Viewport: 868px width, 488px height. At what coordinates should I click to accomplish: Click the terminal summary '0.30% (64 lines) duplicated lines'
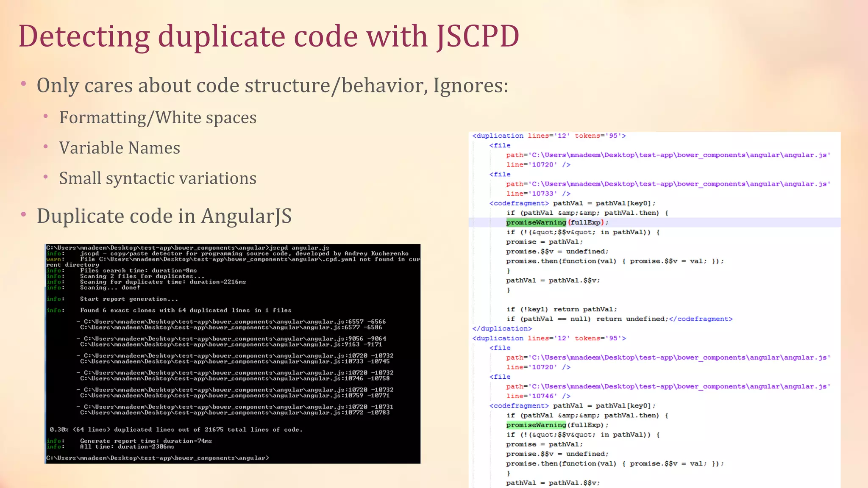(x=176, y=430)
